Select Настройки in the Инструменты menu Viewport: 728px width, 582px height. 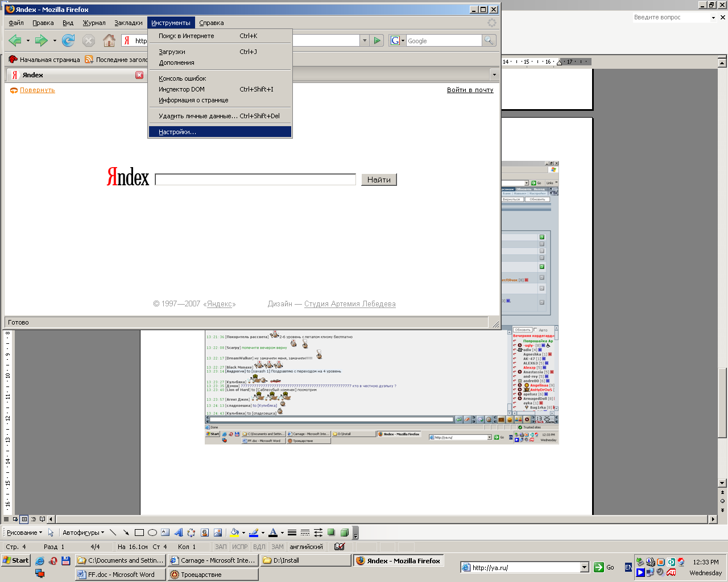(220, 132)
